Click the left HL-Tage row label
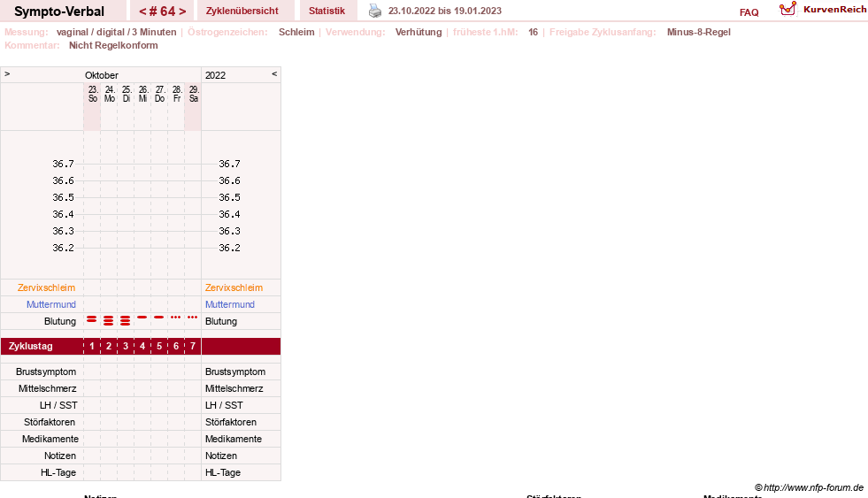Viewport: 868px width, 498px height. pyautogui.click(x=58, y=472)
